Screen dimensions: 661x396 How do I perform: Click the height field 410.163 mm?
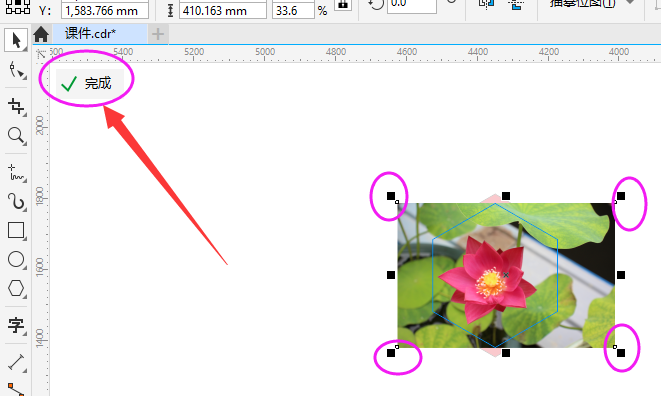coord(223,11)
